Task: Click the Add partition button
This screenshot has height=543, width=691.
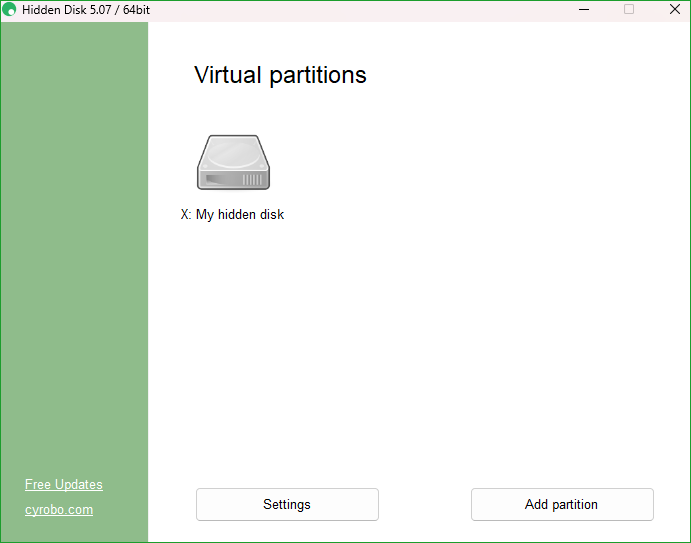Action: (x=562, y=504)
